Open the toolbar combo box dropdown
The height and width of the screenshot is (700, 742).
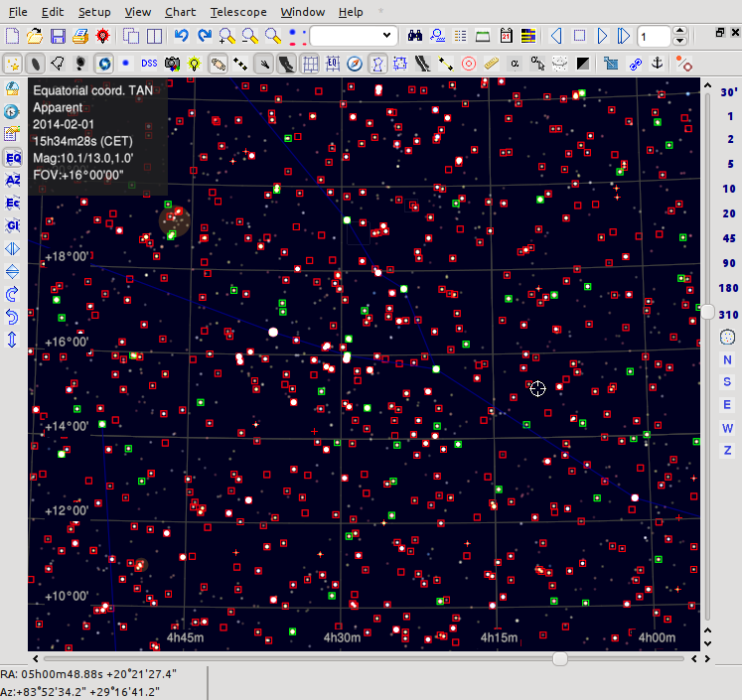click(x=387, y=35)
